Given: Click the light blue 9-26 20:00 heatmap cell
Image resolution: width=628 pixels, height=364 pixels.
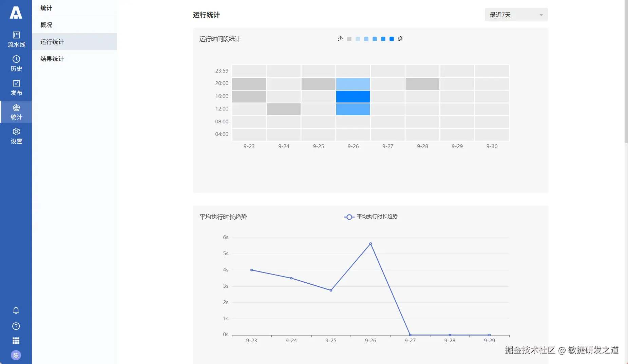Looking at the screenshot, I should tap(353, 84).
